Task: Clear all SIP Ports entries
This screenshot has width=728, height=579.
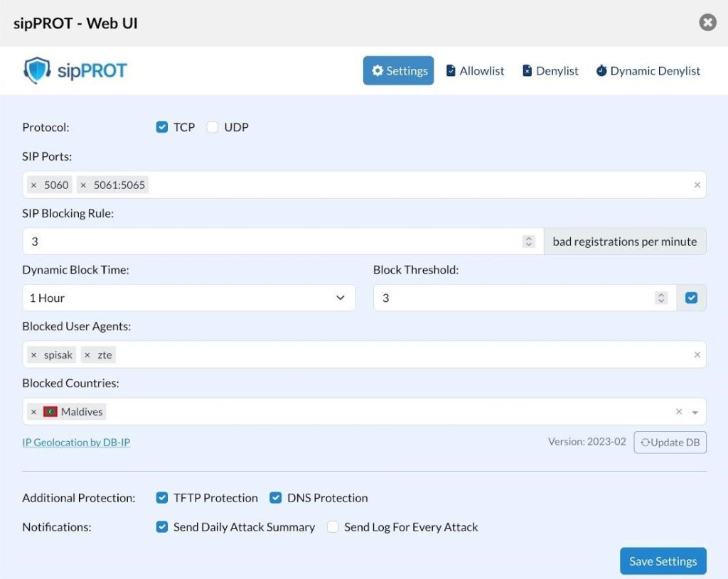Action: point(697,185)
